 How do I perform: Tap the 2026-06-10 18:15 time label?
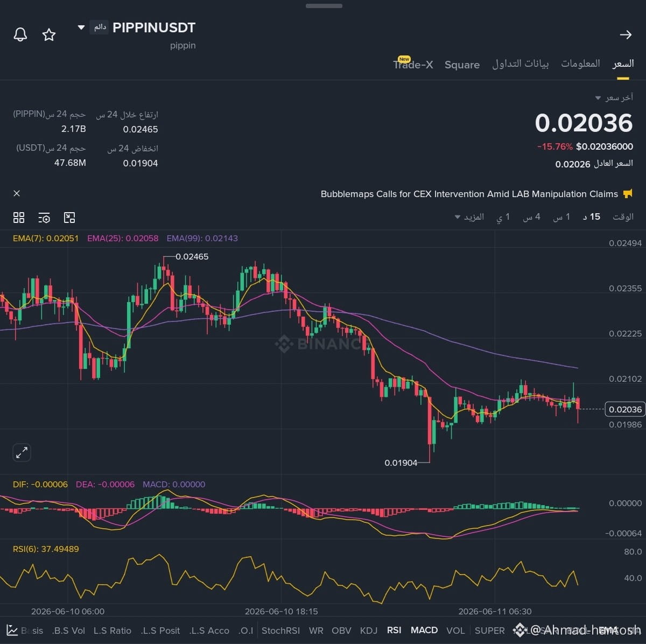[x=281, y=611]
